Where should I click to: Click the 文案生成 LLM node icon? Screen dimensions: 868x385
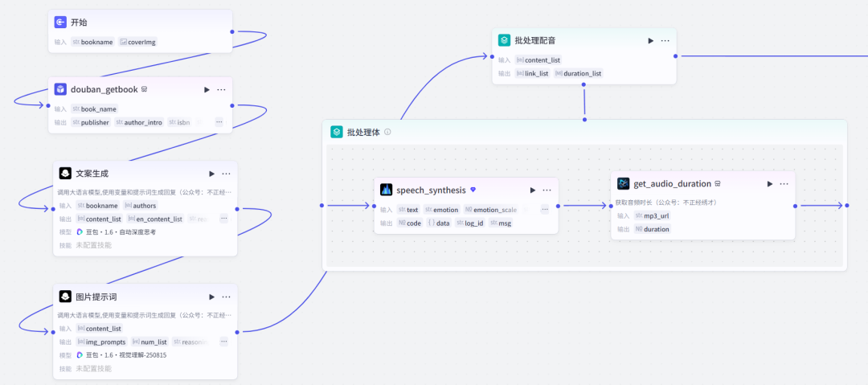click(65, 174)
